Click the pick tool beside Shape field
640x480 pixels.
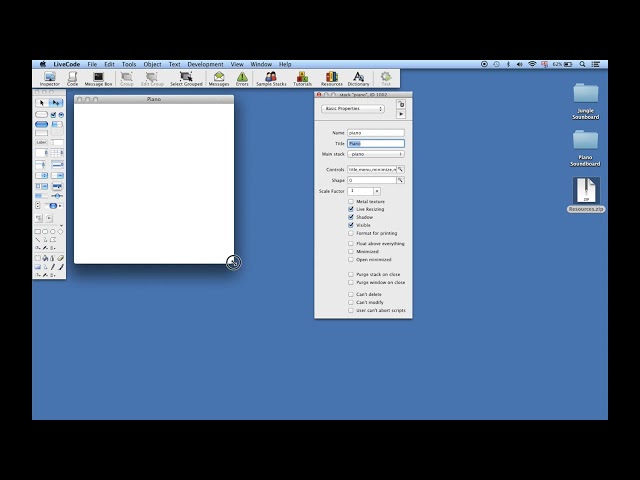(x=401, y=180)
